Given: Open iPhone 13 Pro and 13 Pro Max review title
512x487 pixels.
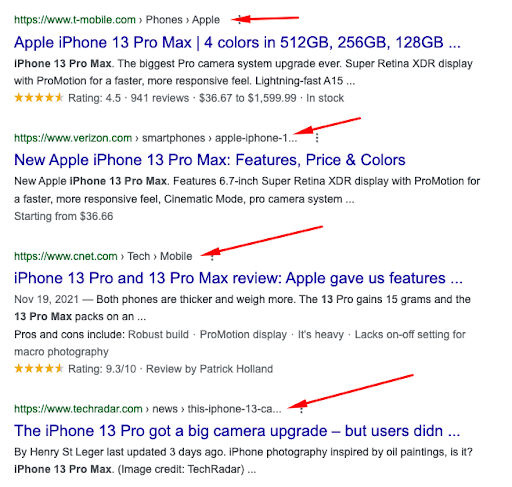Looking at the screenshot, I should coord(238,278).
